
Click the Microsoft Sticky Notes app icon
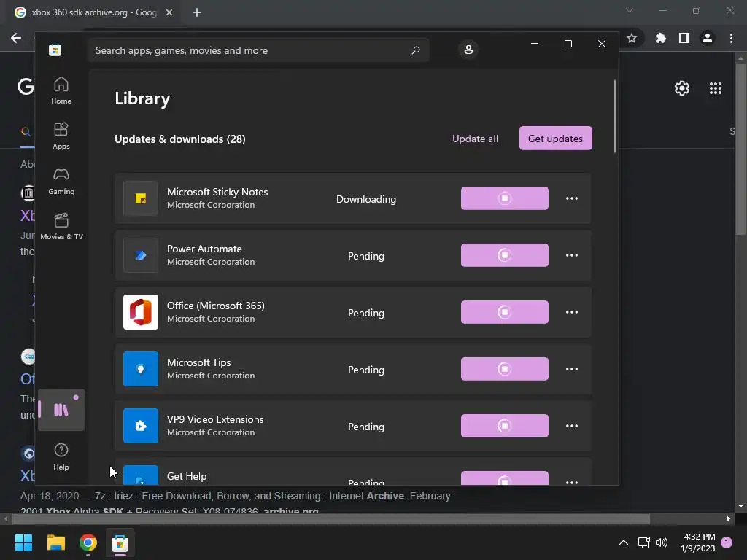141,198
